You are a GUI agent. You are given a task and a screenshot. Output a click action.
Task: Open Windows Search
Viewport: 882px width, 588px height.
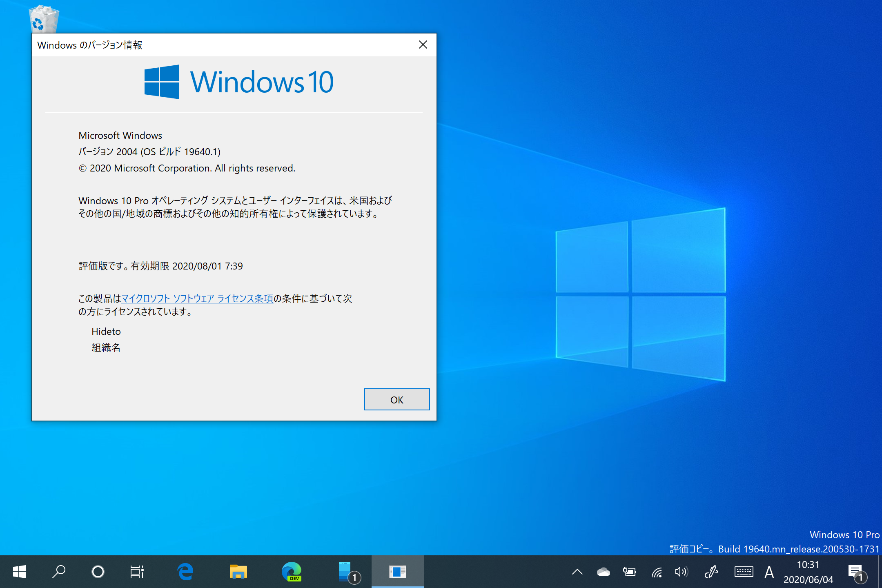point(58,571)
